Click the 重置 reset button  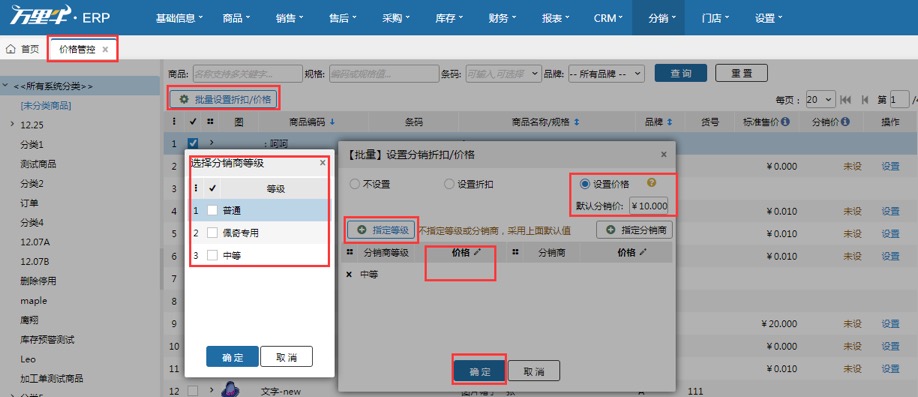(x=741, y=73)
